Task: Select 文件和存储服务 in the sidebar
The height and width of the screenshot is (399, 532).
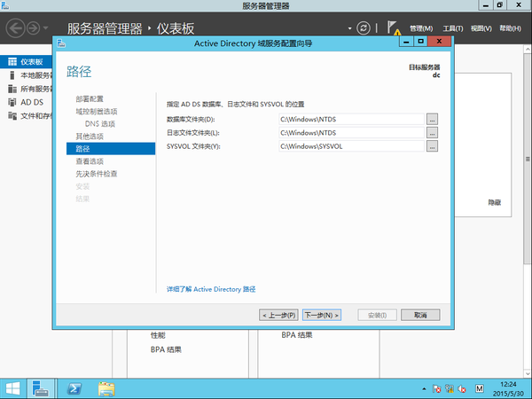Action: tap(26, 116)
